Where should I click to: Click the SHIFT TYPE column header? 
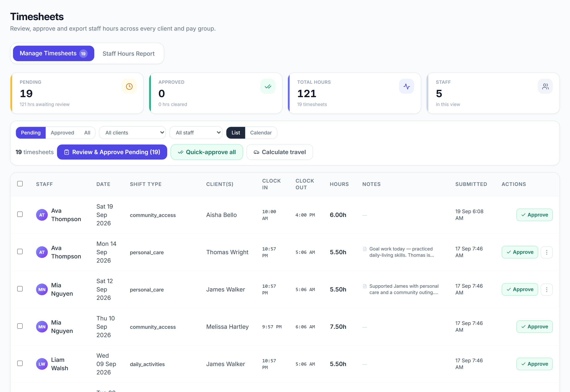(x=145, y=184)
